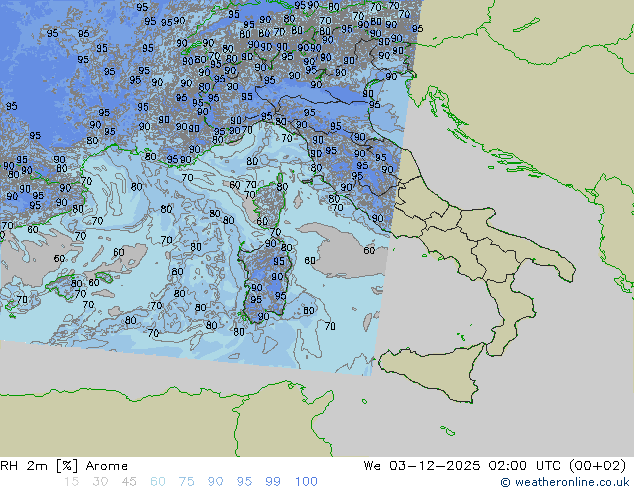Click the 'RH 2m [%] Arome' title text
The height and width of the screenshot is (490, 634).
(64, 466)
